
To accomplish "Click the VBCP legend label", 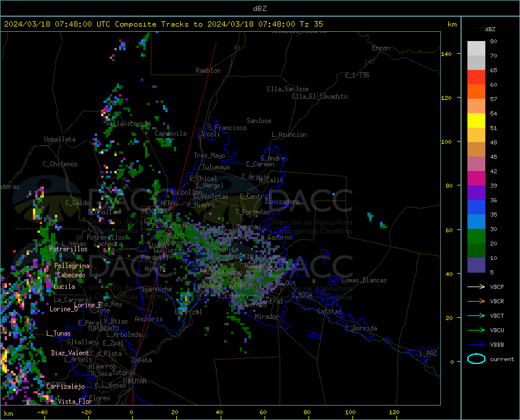I will click(497, 287).
